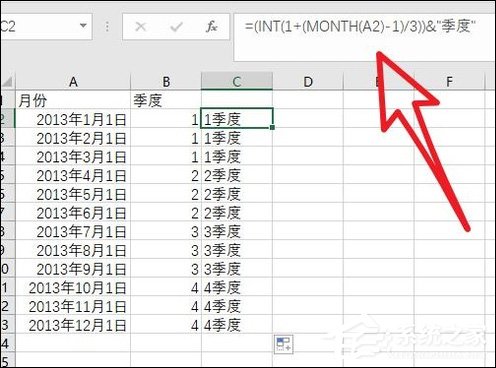This screenshot has width=496, height=368.
Task: Select 4季度 cell in 2013年10月1日 row
Action: tap(237, 288)
